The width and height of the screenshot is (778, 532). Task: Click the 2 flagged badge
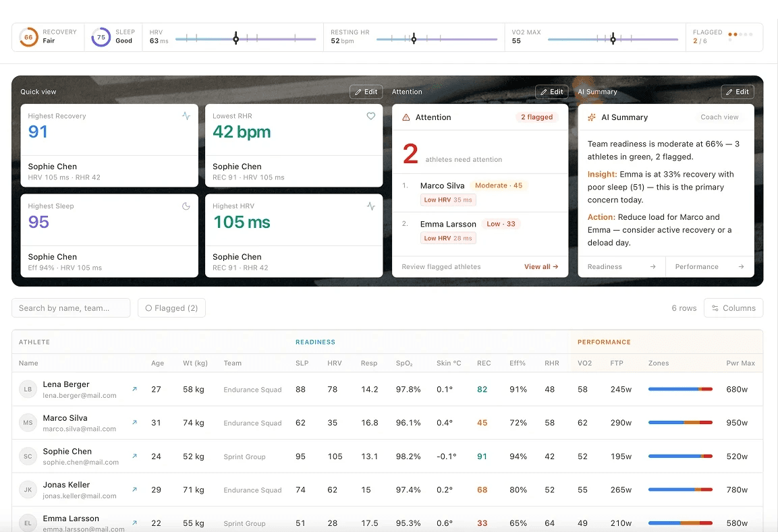click(537, 117)
